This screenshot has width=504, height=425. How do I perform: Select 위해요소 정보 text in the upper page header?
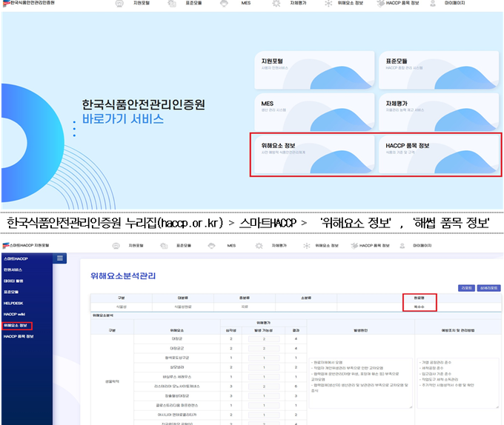[x=351, y=3]
